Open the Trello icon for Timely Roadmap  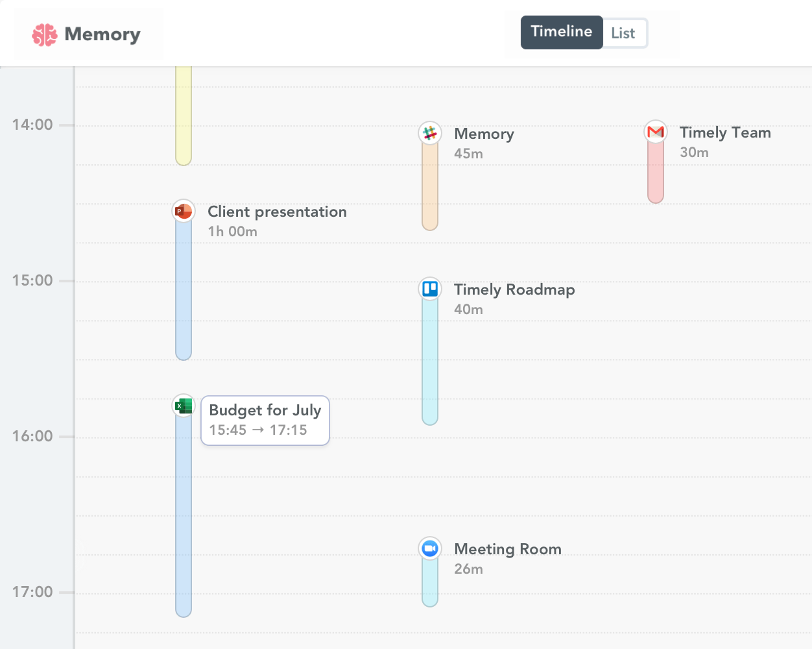429,288
